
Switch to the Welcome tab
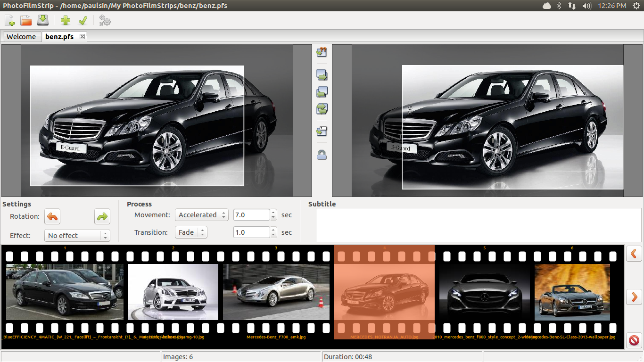pyautogui.click(x=21, y=37)
